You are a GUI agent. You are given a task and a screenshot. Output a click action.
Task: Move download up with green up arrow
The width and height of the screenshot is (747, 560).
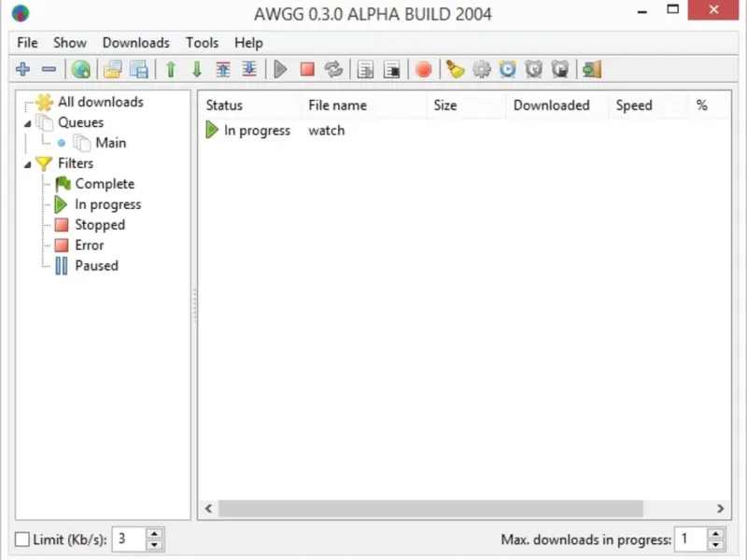coord(171,69)
